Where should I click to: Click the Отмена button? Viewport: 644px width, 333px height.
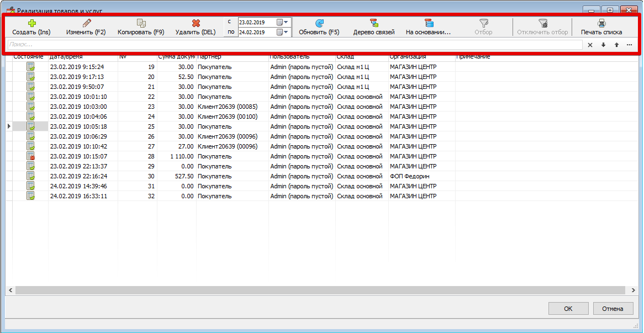pyautogui.click(x=613, y=309)
